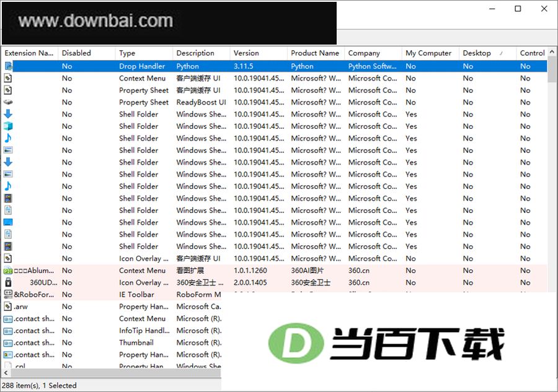Click icon of Icon Overlay 客户端缓存 UI row

[8, 258]
